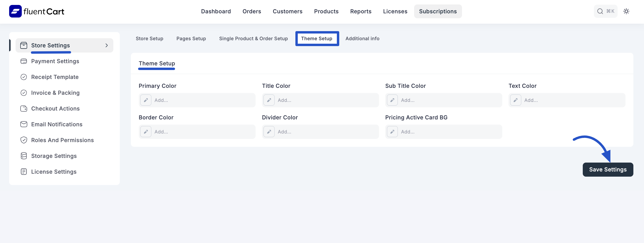The height and width of the screenshot is (243, 644).
Task: Open the search with the magnifier icon
Action: pyautogui.click(x=600, y=11)
